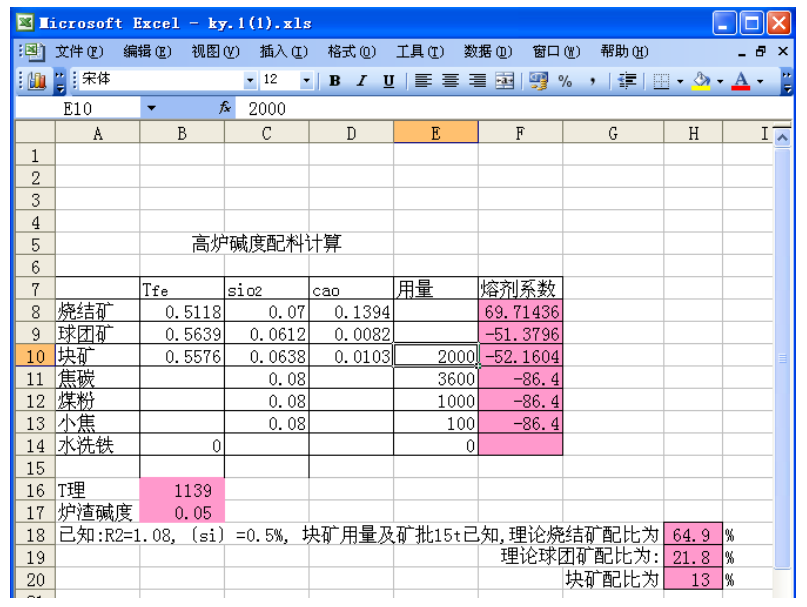
Task: Toggle Underline formatting
Action: [387, 81]
